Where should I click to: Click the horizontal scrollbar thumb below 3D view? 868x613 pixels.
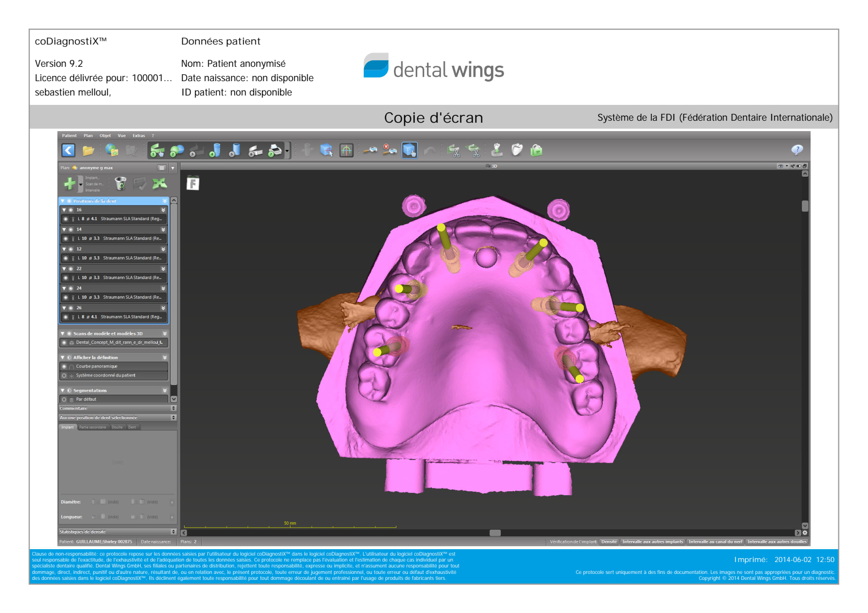coord(495,533)
